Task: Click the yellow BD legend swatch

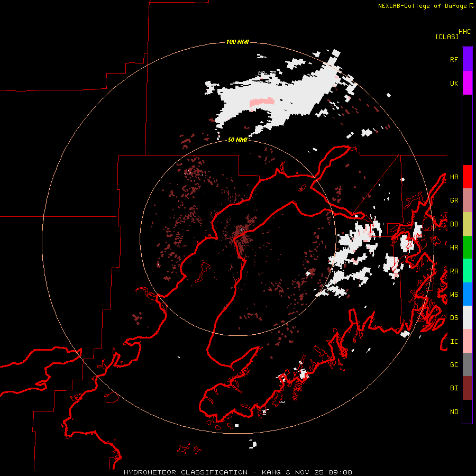Action: tap(467, 224)
